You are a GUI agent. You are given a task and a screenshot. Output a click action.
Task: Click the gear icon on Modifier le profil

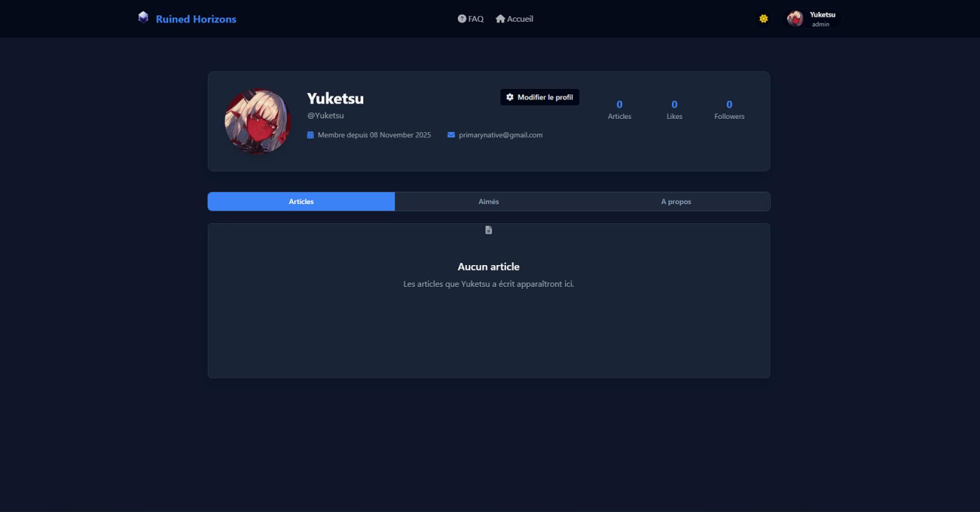[x=510, y=97]
